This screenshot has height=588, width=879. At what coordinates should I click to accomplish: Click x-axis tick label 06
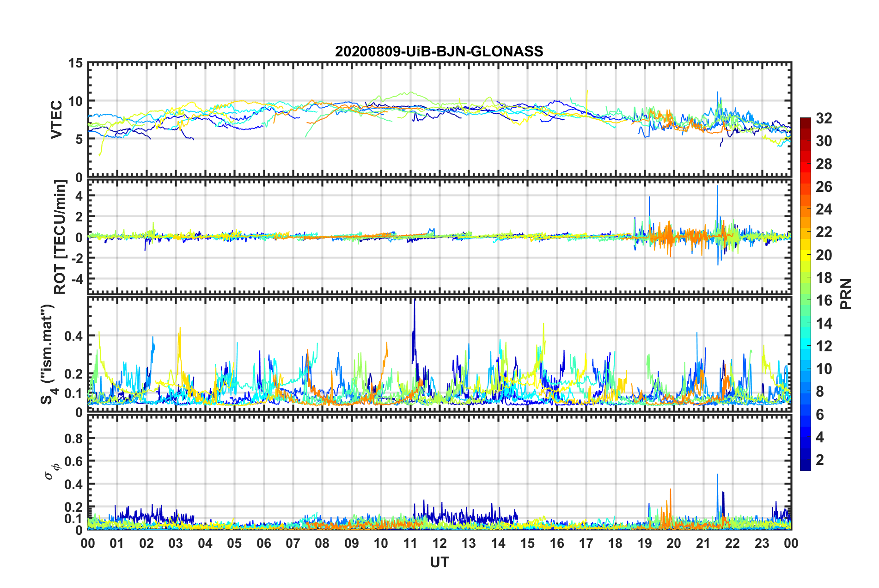click(264, 543)
